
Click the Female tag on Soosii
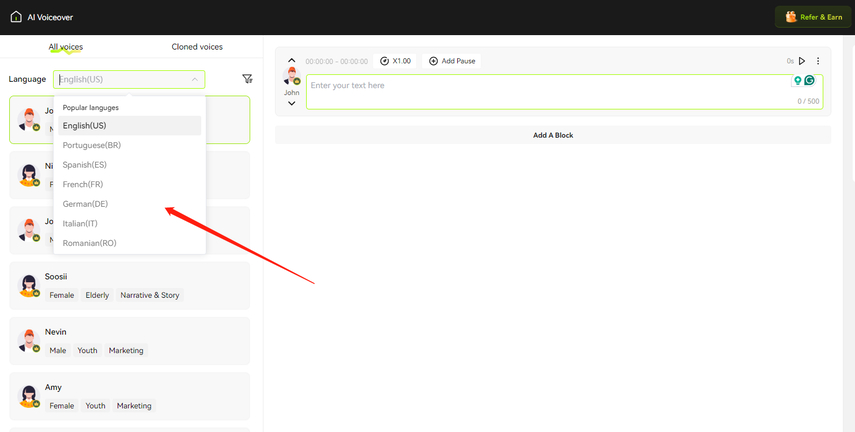click(x=62, y=295)
